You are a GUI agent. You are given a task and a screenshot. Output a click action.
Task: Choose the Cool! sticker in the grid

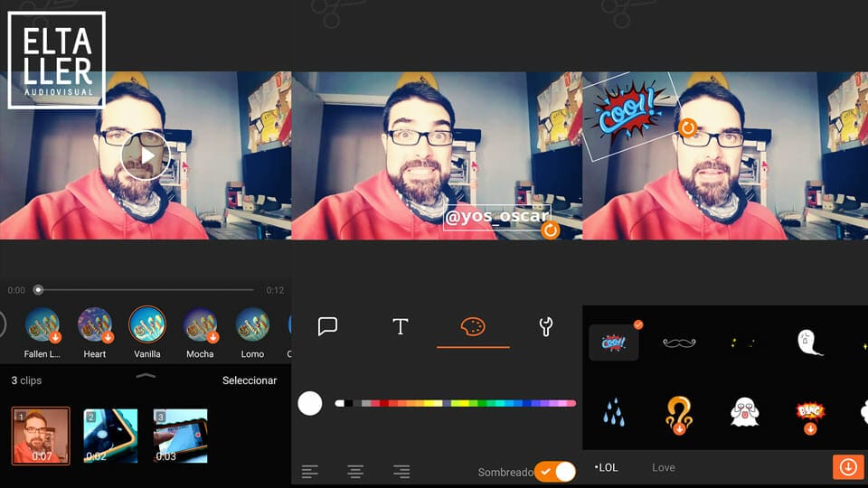[x=613, y=343]
